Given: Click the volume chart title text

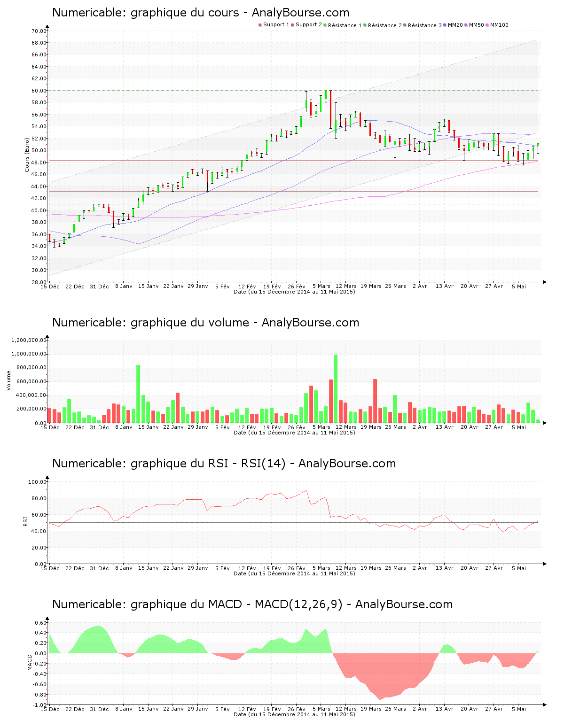Looking at the screenshot, I should click(x=205, y=323).
